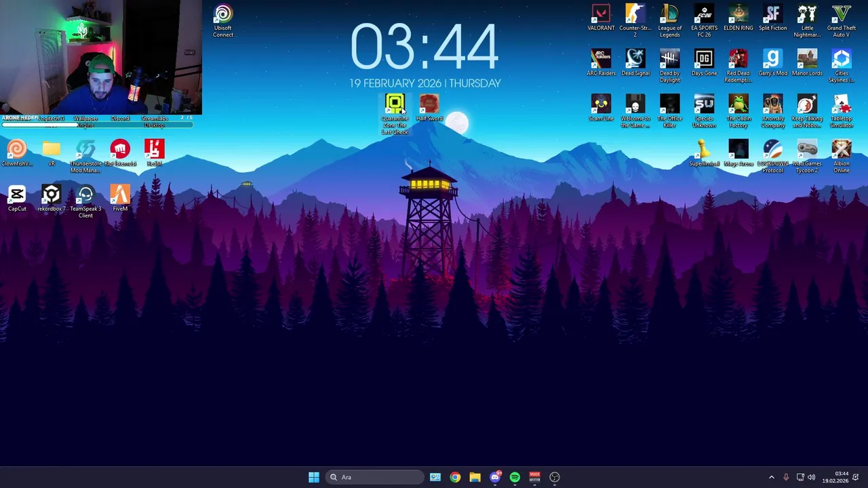This screenshot has width=868, height=488.
Task: Click the Garry's Mod icon
Action: [773, 63]
